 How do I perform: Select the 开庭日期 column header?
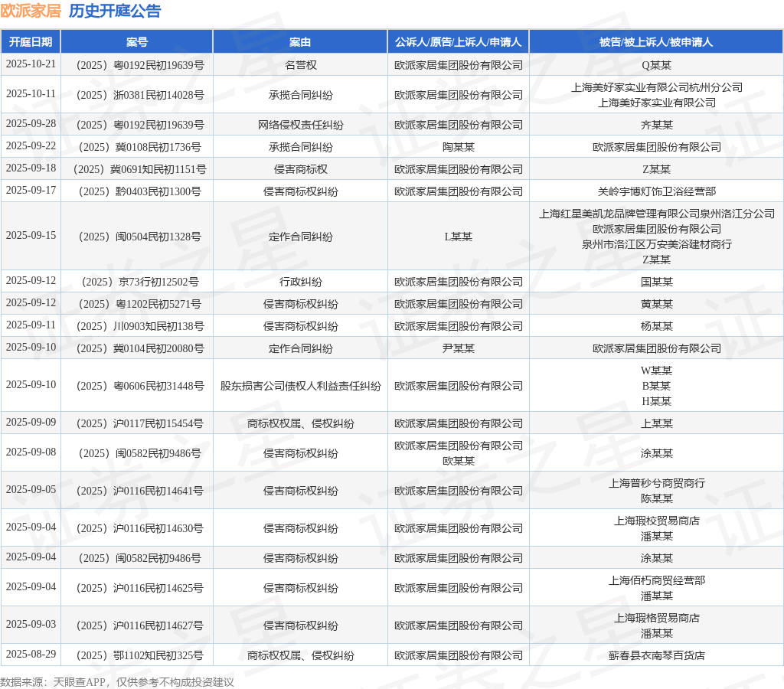(31, 42)
